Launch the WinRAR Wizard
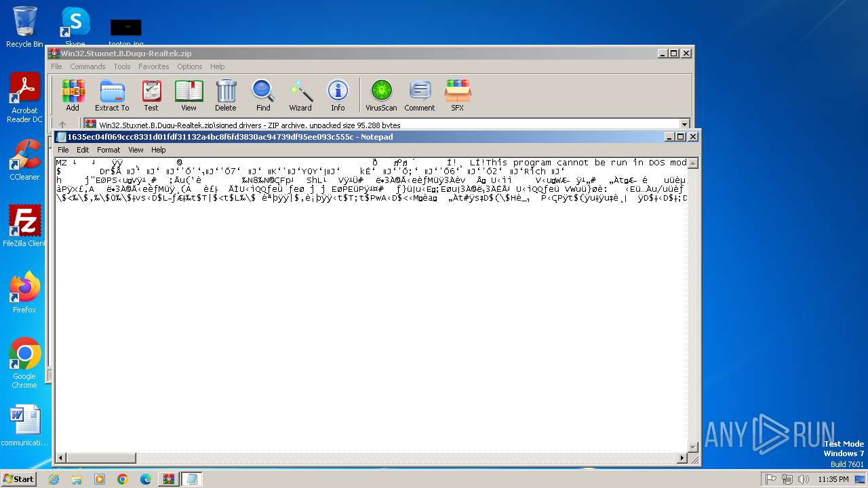Screen dimensions: 868x488 pos(300,96)
